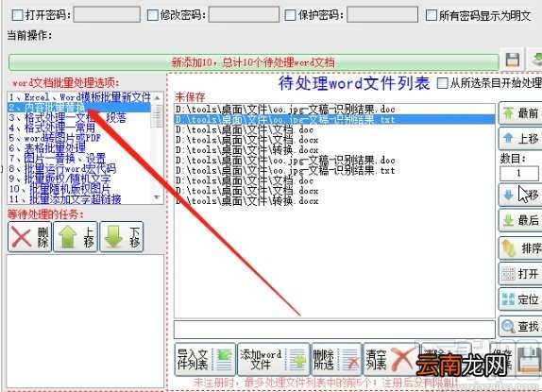Toggle 所有密码显示为明文 checkbox
The height and width of the screenshot is (392, 542).
pyautogui.click(x=431, y=15)
